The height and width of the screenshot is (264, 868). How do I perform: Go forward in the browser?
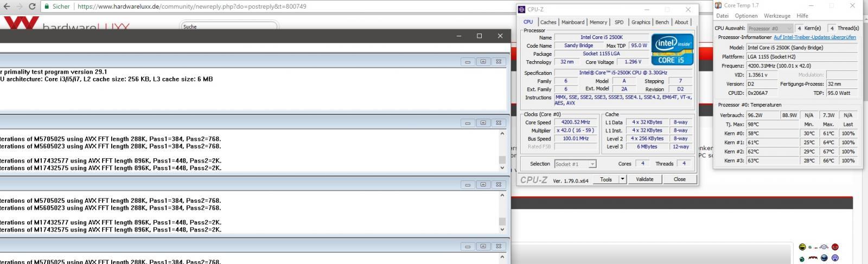click(19, 7)
